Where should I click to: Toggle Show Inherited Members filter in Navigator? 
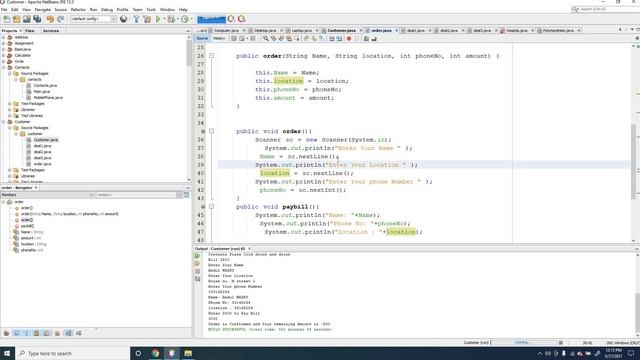[x=6, y=333]
